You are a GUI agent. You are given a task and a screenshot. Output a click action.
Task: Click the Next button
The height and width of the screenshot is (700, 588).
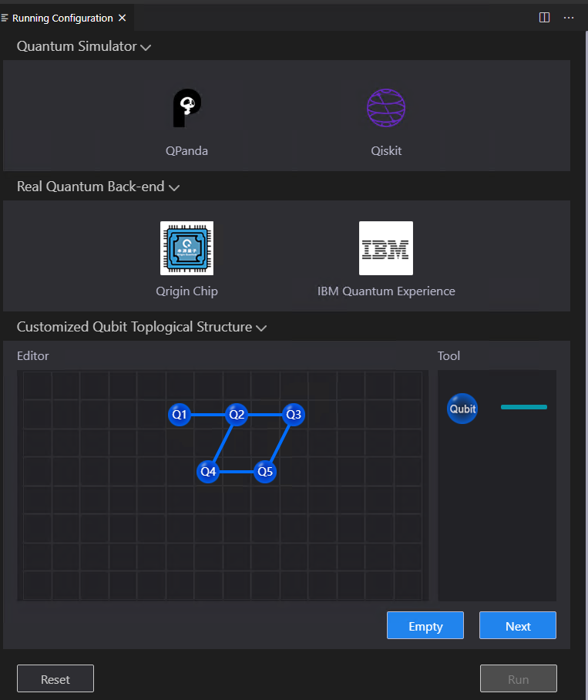click(x=518, y=625)
